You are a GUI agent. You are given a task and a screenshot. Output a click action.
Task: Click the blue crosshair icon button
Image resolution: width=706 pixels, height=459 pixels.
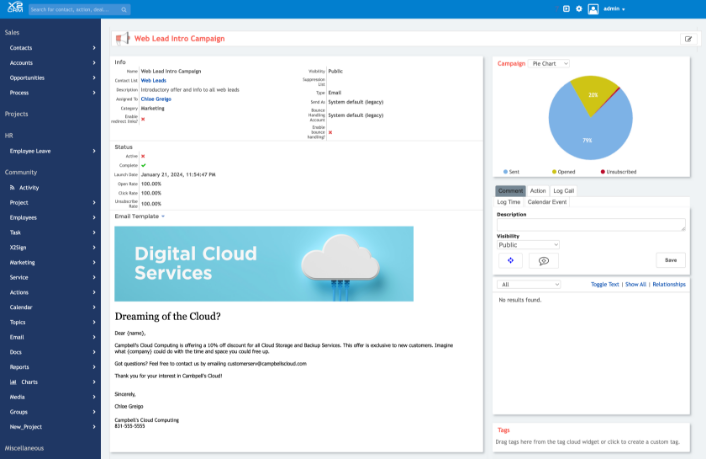(x=510, y=260)
